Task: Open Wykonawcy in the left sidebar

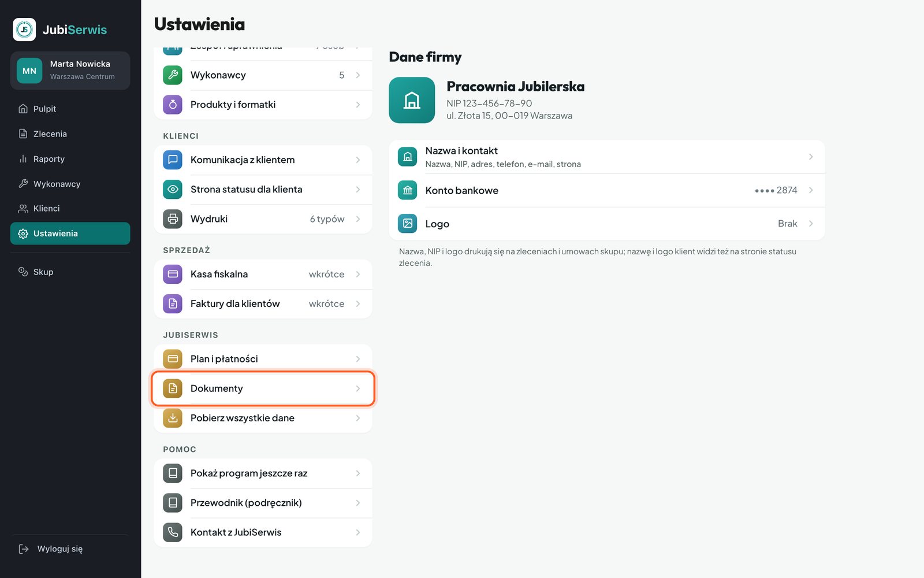Action: click(70, 184)
